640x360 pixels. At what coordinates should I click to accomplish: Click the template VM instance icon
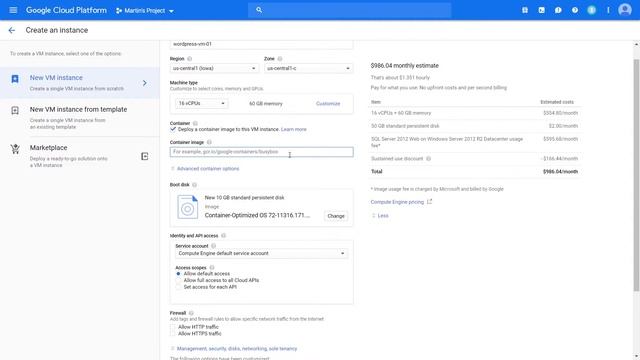[15, 111]
